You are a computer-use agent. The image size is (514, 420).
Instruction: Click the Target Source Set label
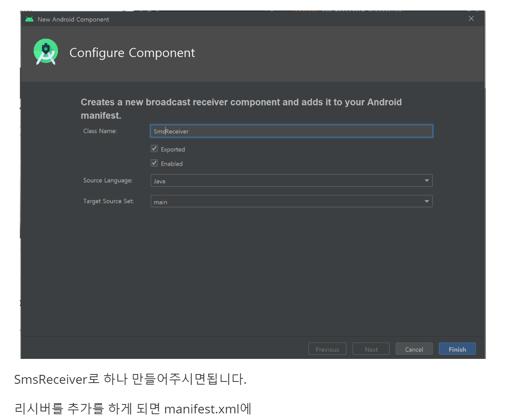(109, 201)
